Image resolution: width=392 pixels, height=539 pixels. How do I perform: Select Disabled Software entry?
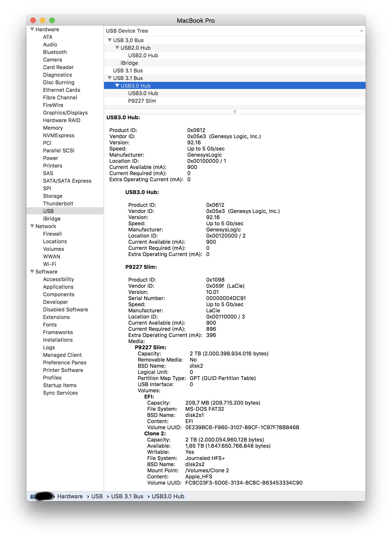coord(65,309)
